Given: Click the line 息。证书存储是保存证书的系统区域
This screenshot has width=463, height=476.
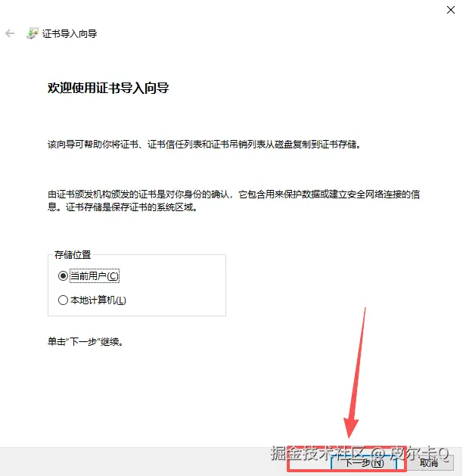Looking at the screenshot, I should [123, 207].
